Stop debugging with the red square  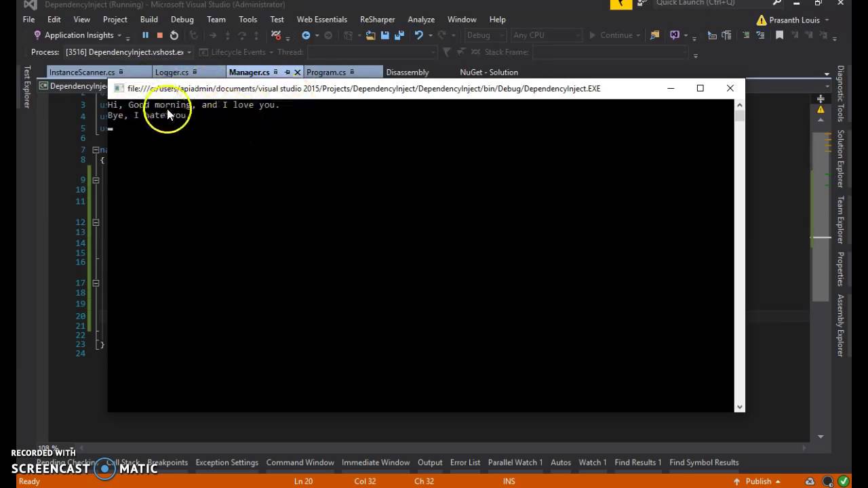(160, 35)
